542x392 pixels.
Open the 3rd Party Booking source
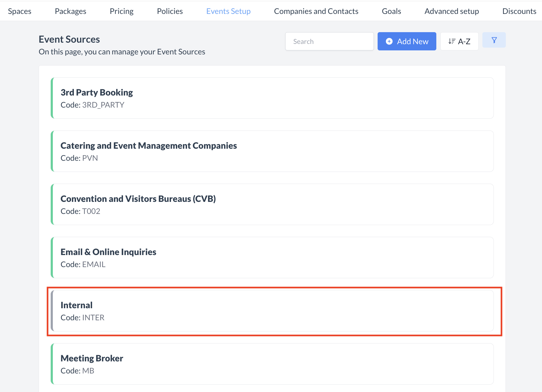pyautogui.click(x=272, y=98)
